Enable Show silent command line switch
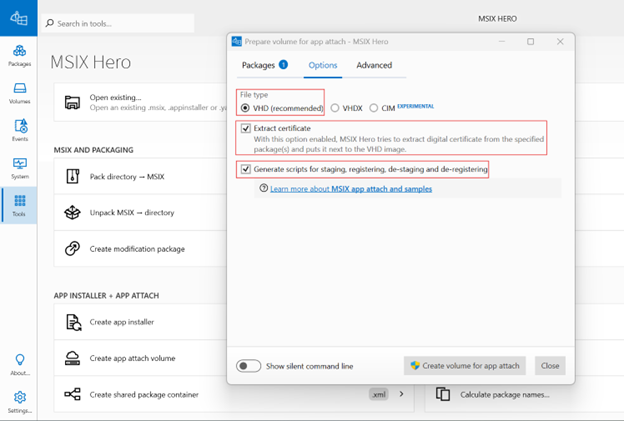The height and width of the screenshot is (421, 624). coord(248,366)
